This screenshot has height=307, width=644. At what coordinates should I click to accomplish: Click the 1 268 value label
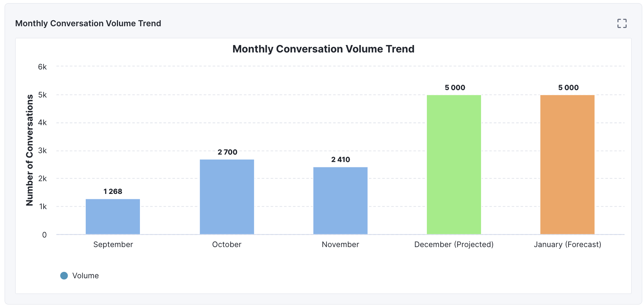pos(113,191)
